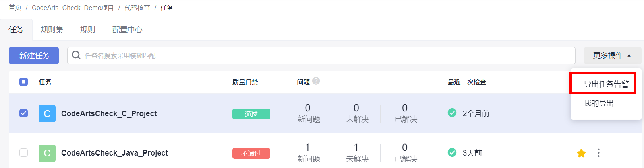Click the 新建任务 button
The image size is (644, 168).
(34, 55)
